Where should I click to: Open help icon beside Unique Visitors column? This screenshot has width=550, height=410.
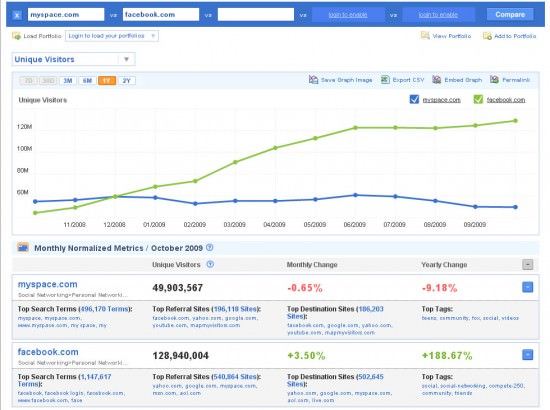(x=210, y=264)
